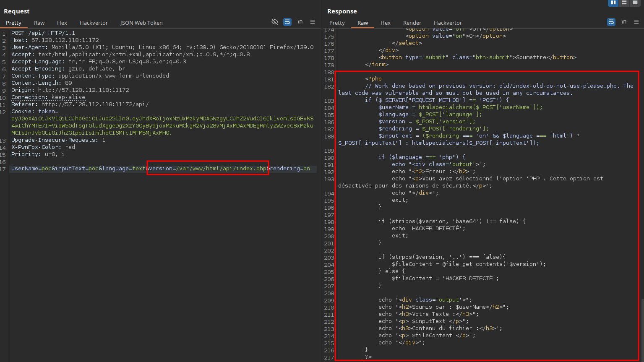The image size is (644, 362).
Task: Click the '<h2>Erreur :</h2>' echo line
Action: [434, 172]
